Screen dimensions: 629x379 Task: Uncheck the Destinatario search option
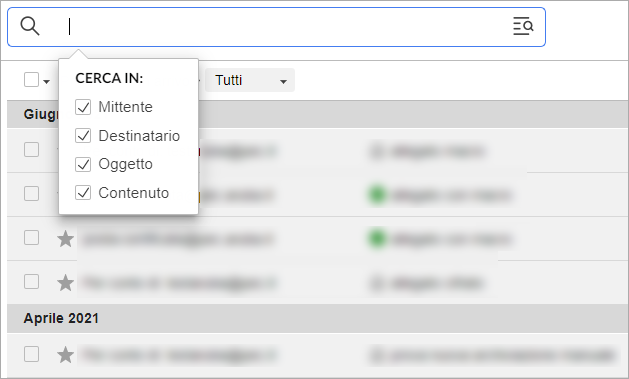pos(83,136)
